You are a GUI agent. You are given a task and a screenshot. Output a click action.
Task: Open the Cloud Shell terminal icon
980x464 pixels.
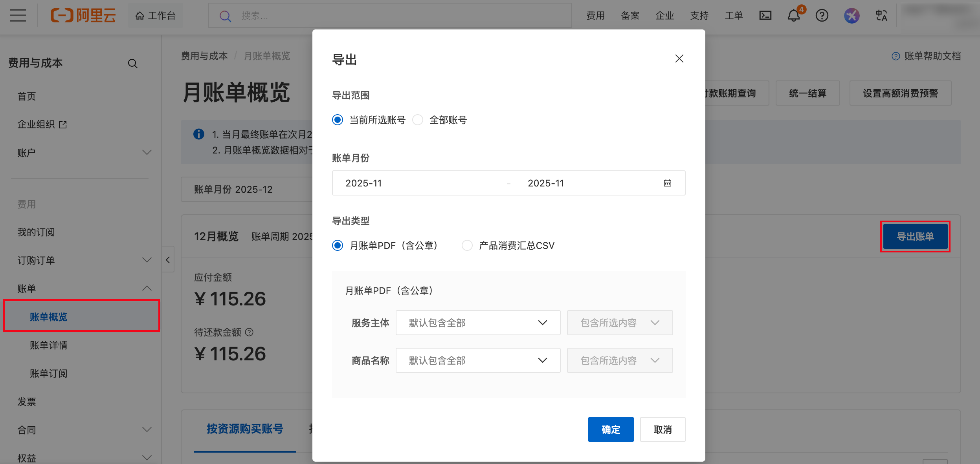[x=765, y=16]
